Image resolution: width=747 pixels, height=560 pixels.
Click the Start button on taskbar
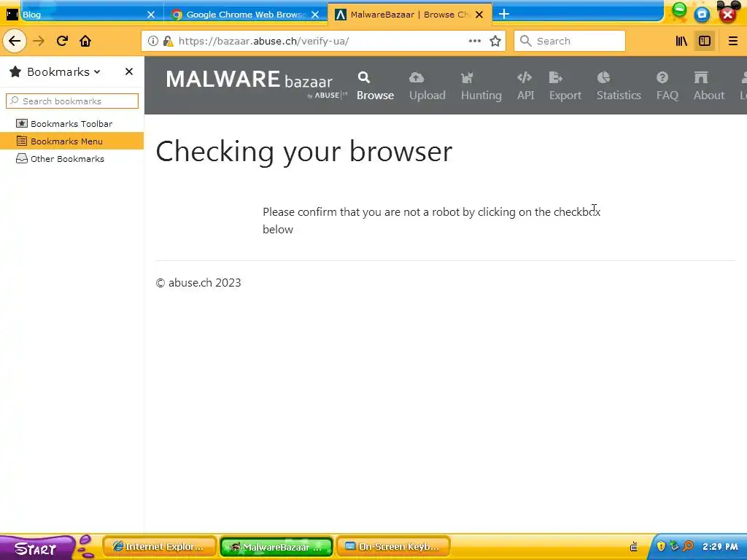click(37, 548)
